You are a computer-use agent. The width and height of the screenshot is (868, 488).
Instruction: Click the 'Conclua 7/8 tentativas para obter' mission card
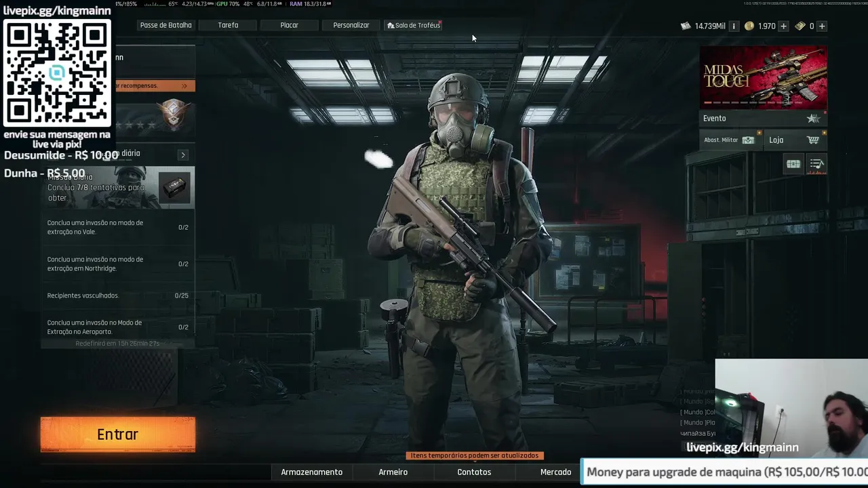point(118,188)
